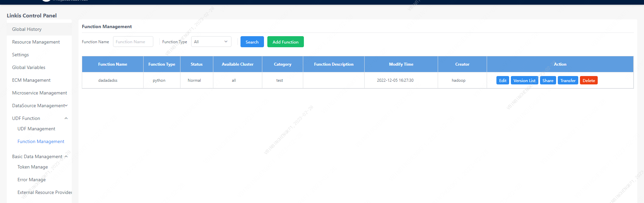Open Global History in sidebar
Viewport: 644px width, 203px height.
[27, 29]
